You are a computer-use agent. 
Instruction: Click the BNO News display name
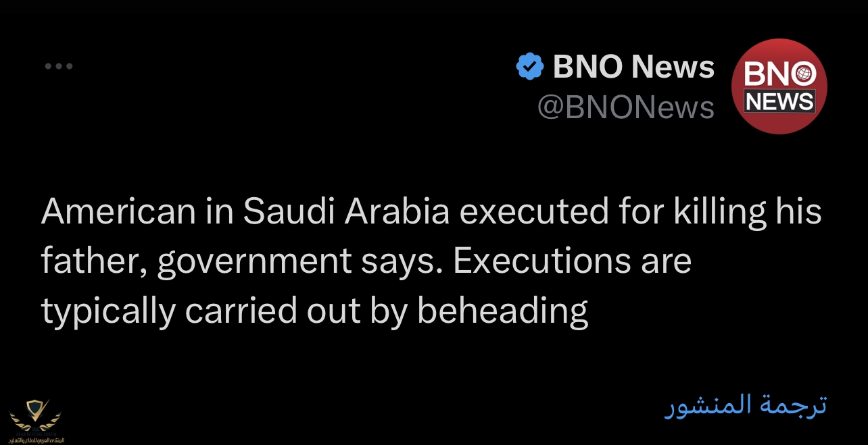tap(633, 66)
